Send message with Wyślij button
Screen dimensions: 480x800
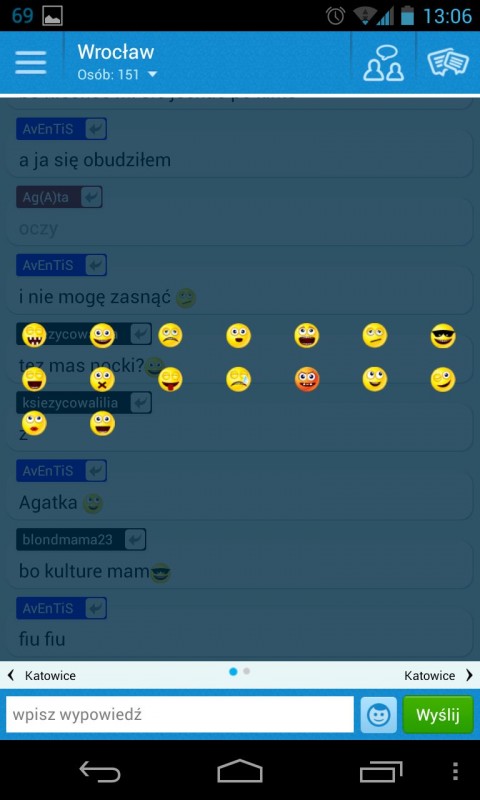(438, 715)
